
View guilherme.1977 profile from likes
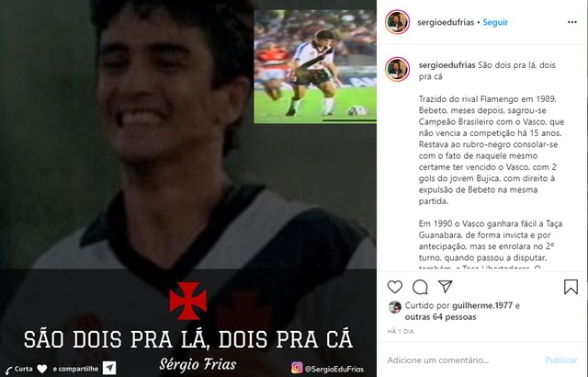482,305
